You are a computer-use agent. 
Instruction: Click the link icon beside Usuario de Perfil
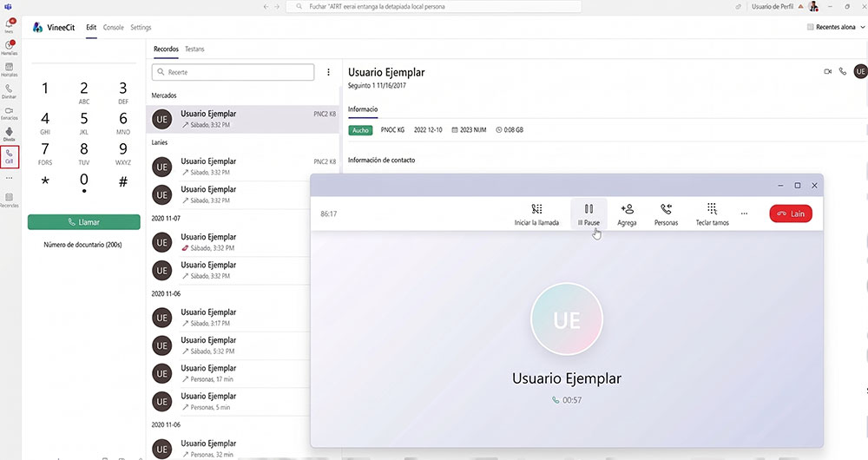(738, 7)
